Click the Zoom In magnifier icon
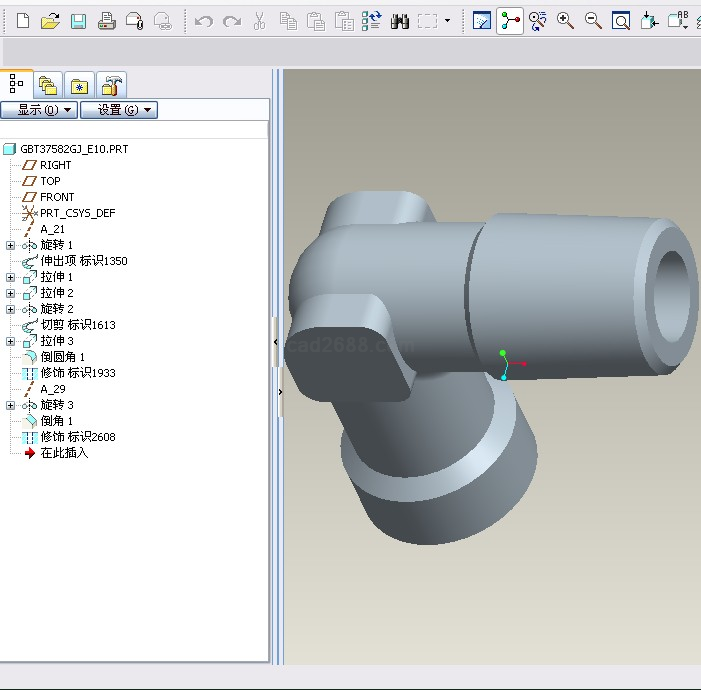Viewport: 701px width, 690px height. click(x=566, y=21)
